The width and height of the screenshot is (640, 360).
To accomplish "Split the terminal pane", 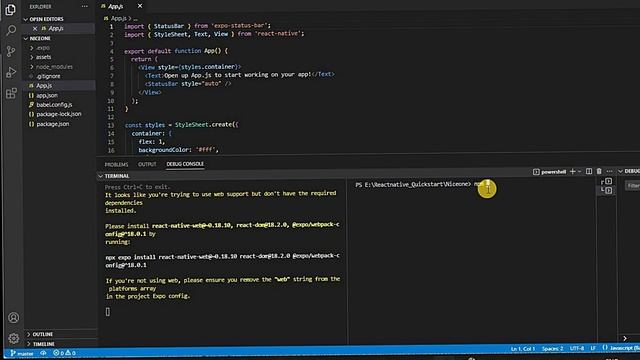I will coord(589,171).
